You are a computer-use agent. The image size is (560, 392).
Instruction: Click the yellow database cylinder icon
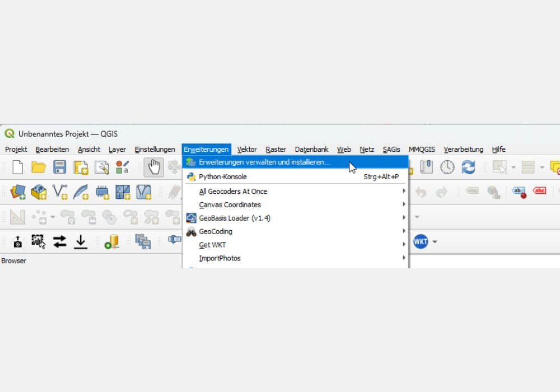(112, 242)
